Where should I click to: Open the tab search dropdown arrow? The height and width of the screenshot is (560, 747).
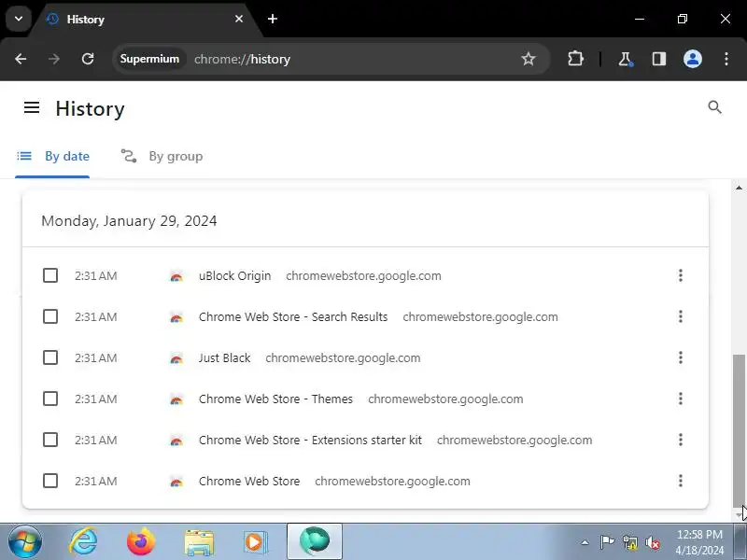(19, 19)
